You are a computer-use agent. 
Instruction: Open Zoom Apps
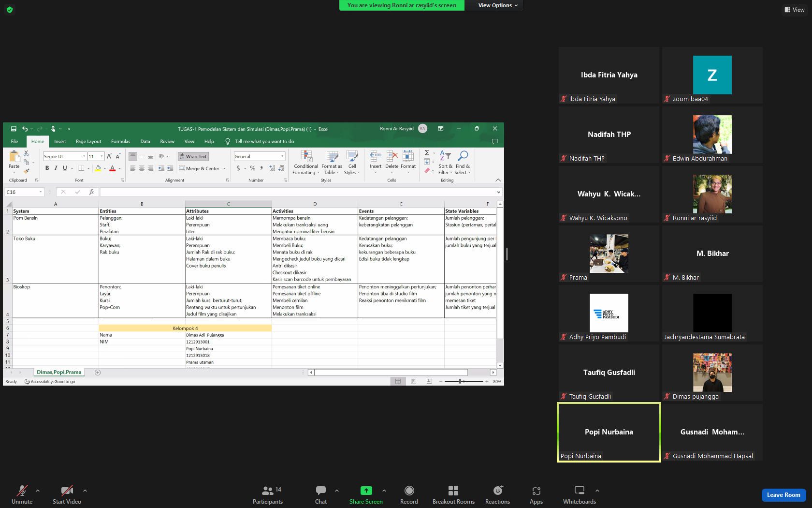tap(536, 494)
